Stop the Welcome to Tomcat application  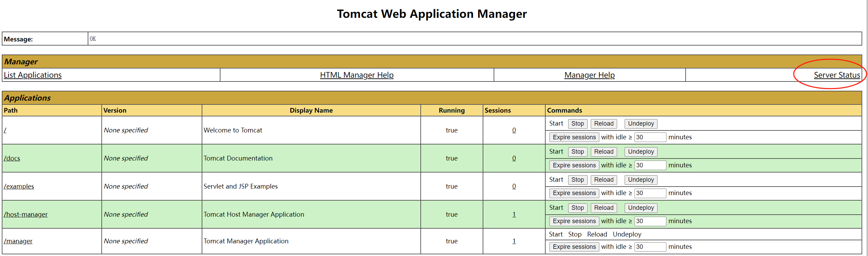[578, 124]
